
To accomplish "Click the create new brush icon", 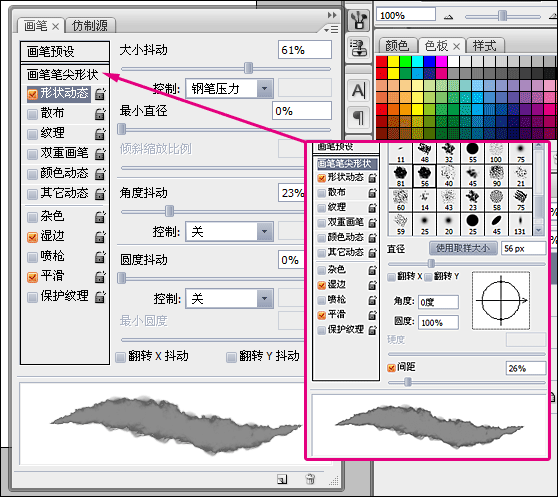I will click(x=282, y=479).
